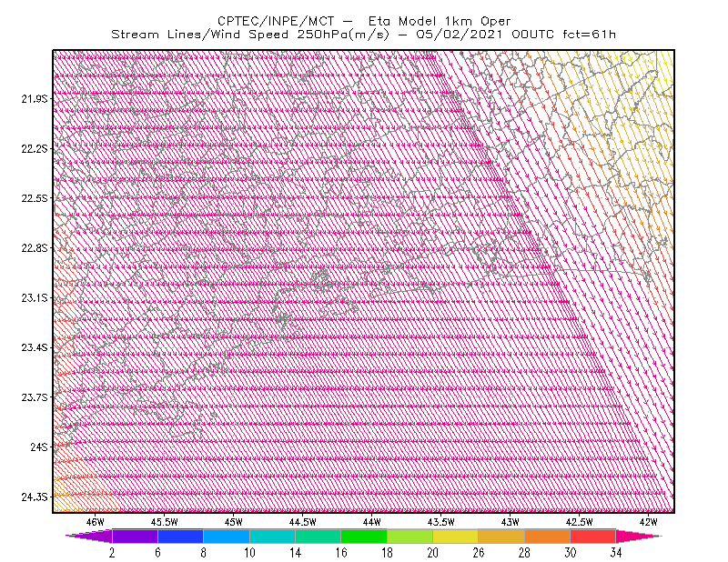Image resolution: width=728 pixels, height=562 pixels.
Task: Click the 'fct=61h' forecast label
Action: pyautogui.click(x=589, y=35)
